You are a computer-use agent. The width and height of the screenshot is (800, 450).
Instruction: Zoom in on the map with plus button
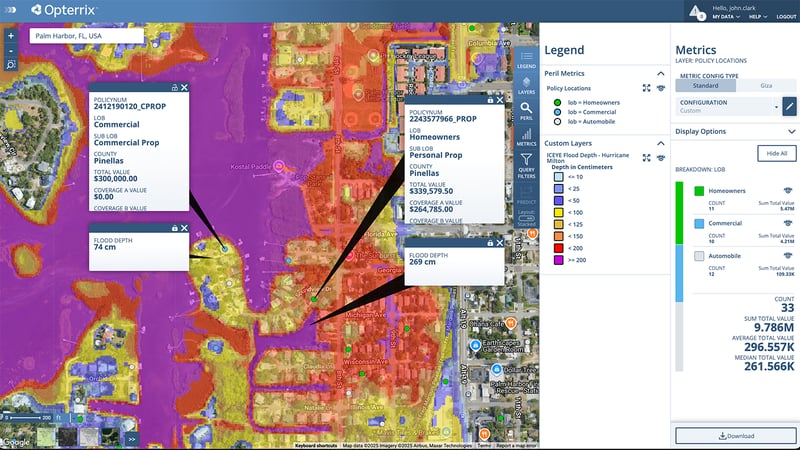pos(11,36)
